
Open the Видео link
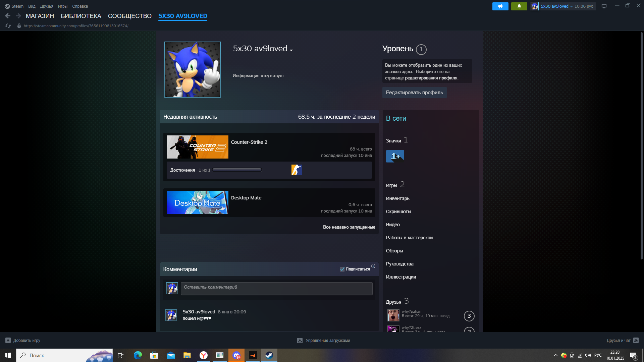click(x=393, y=225)
